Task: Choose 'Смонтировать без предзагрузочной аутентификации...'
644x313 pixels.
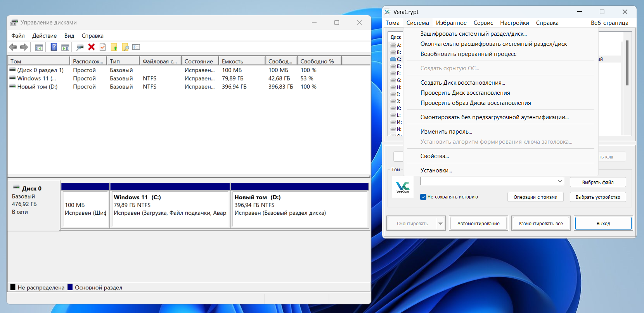Action: pos(500,117)
